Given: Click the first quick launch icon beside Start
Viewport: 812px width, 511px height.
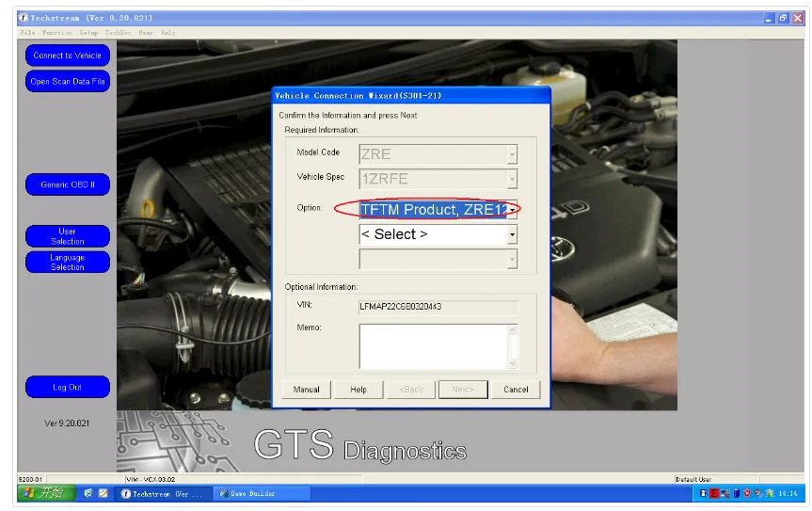Looking at the screenshot, I should (88, 493).
